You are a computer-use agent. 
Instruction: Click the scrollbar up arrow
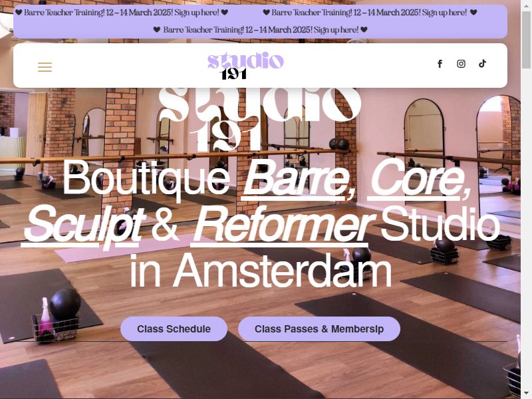point(526,5)
